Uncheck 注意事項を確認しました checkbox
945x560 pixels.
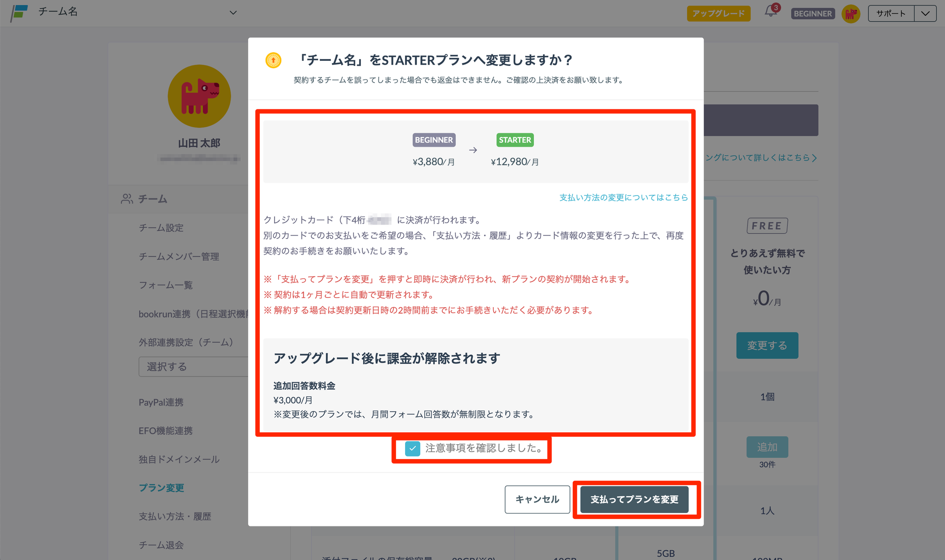(x=413, y=448)
